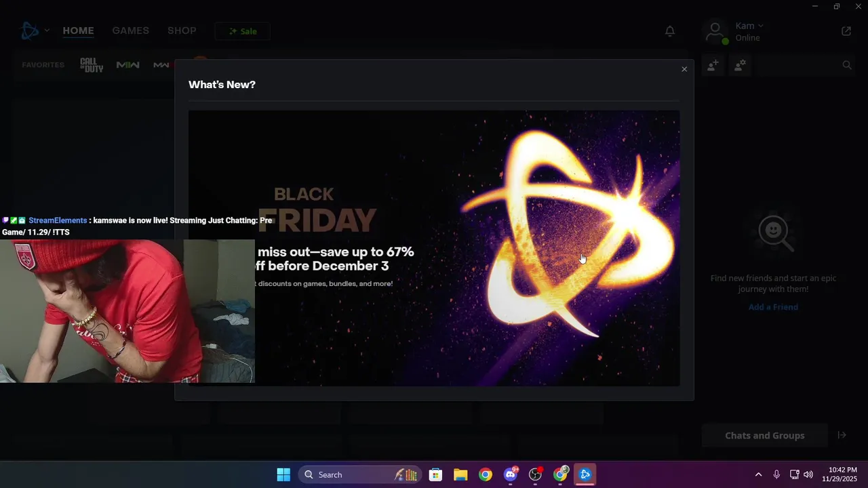Click the What's New? heading
This screenshot has height=488, width=868.
tap(222, 85)
